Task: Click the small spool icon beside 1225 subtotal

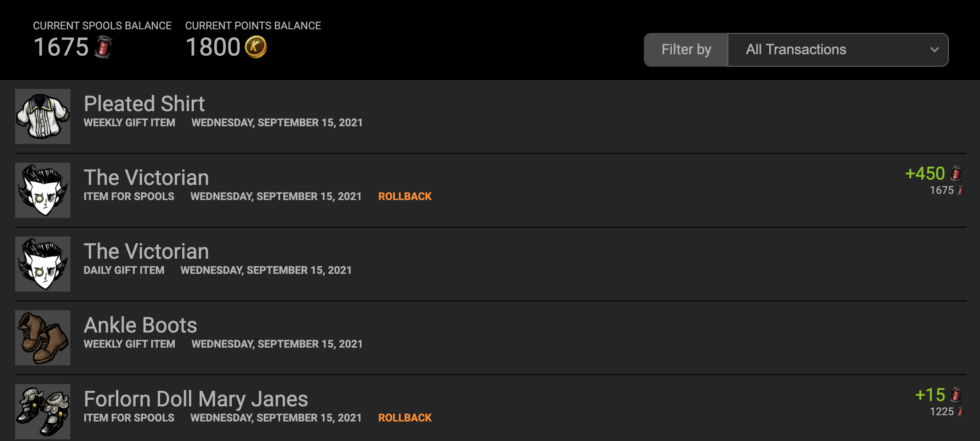Action: pyautogui.click(x=960, y=412)
